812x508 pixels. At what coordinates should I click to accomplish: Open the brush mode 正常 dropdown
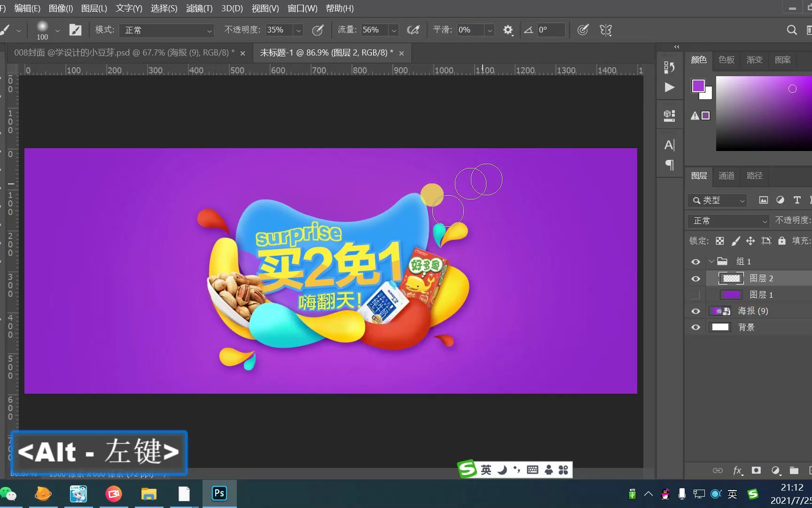166,30
